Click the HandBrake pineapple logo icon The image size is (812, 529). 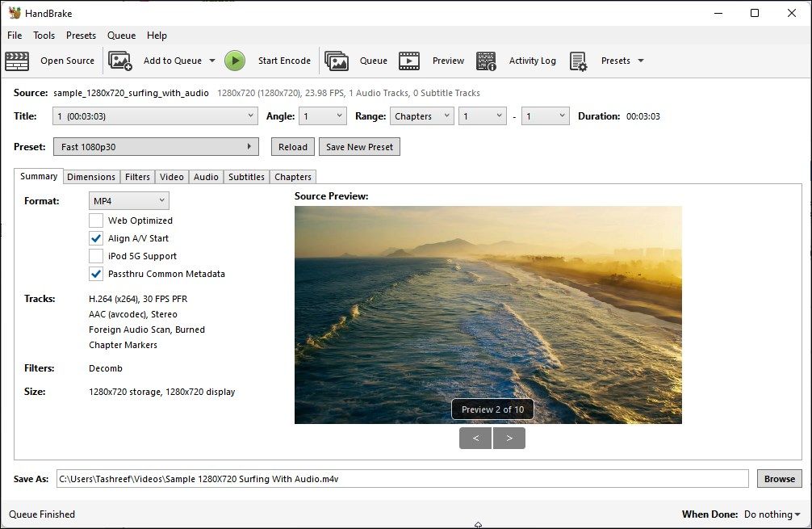click(13, 12)
